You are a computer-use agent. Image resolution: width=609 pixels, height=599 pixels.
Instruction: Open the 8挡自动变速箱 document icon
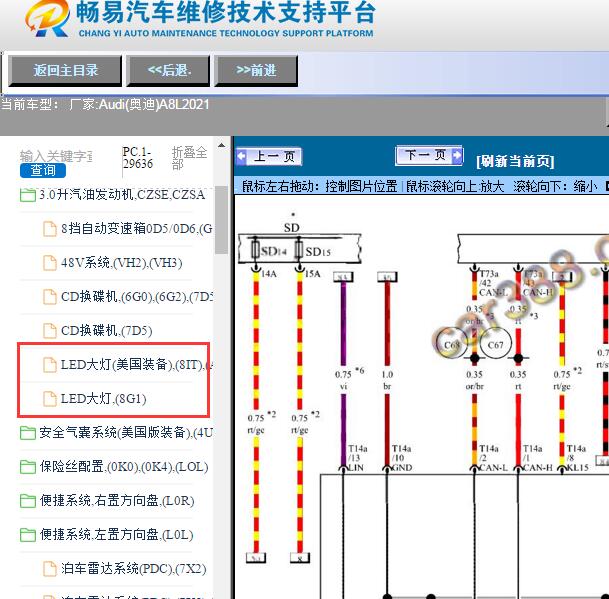(50, 229)
